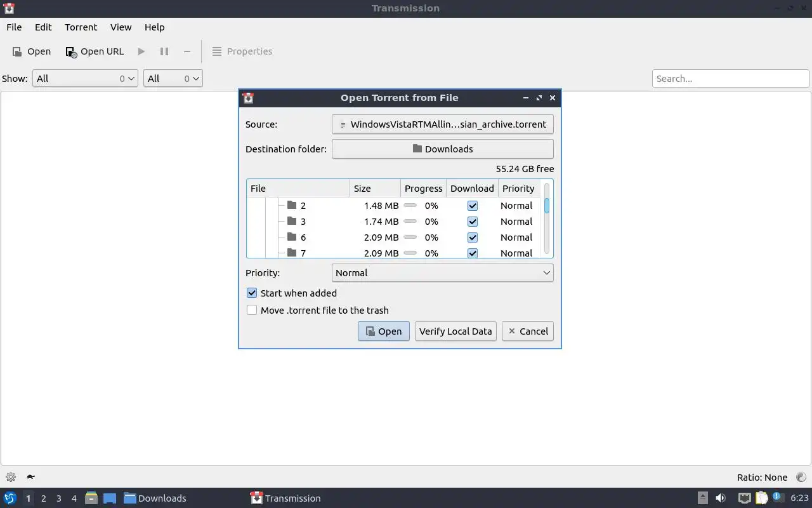This screenshot has width=812, height=508.
Task: Click the update notification tray icon
Action: [x=778, y=498]
